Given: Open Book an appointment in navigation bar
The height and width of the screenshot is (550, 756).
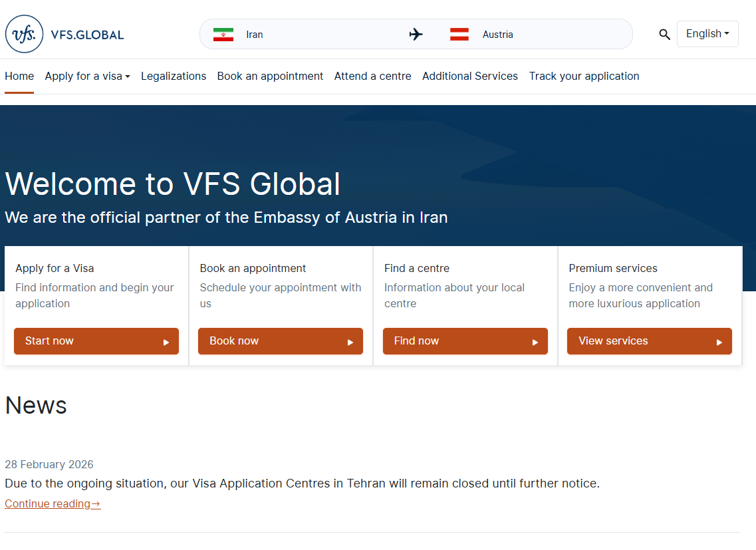Looking at the screenshot, I should coord(270,76).
